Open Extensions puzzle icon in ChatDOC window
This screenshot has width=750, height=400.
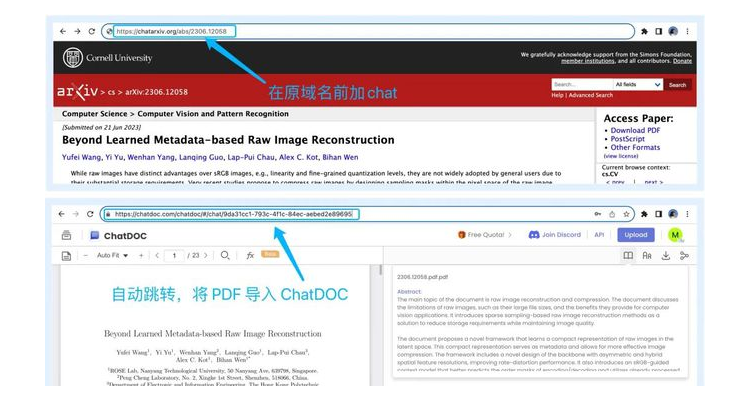click(644, 214)
